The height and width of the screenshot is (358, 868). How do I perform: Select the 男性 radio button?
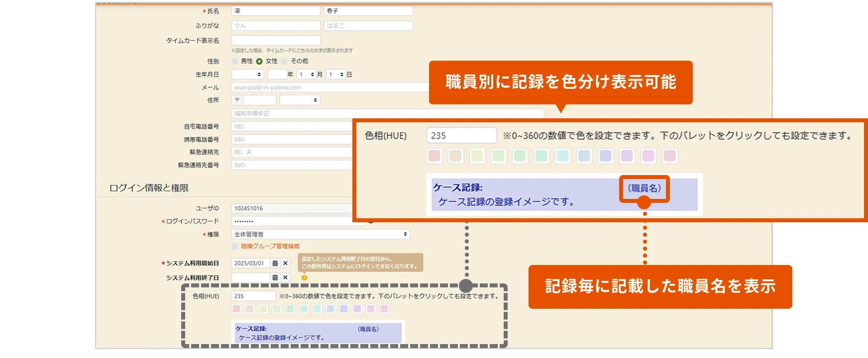(x=235, y=61)
